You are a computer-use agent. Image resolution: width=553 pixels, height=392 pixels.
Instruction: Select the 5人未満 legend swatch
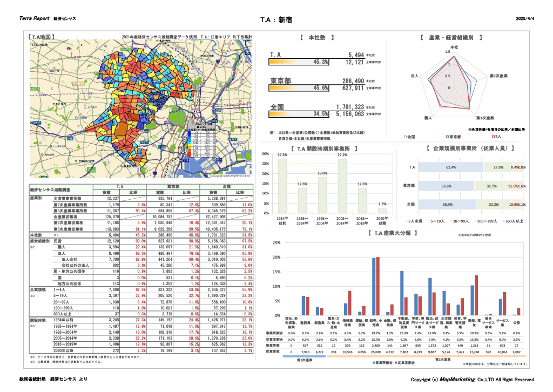[x=406, y=221]
